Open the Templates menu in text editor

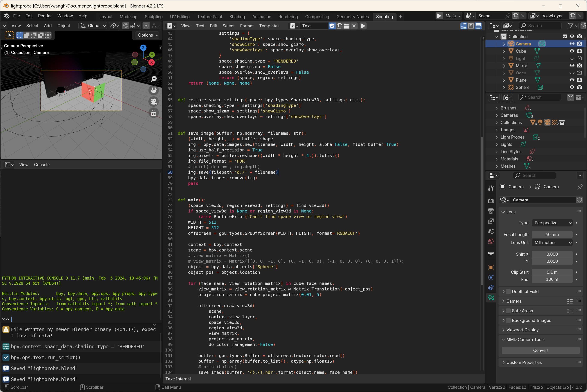pyautogui.click(x=269, y=26)
